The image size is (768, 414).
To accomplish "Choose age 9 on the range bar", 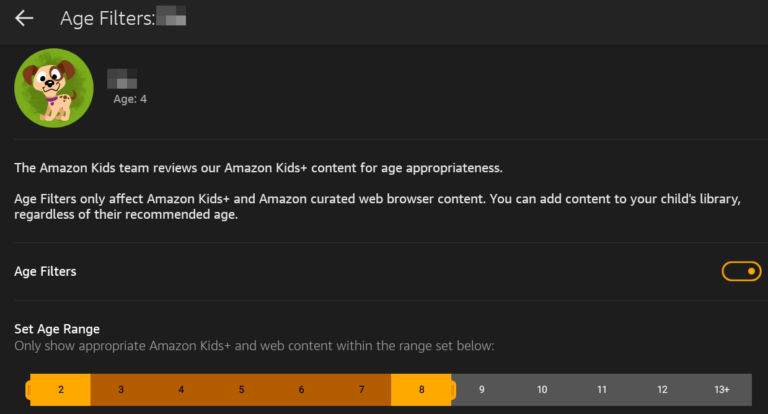I will pos(481,389).
